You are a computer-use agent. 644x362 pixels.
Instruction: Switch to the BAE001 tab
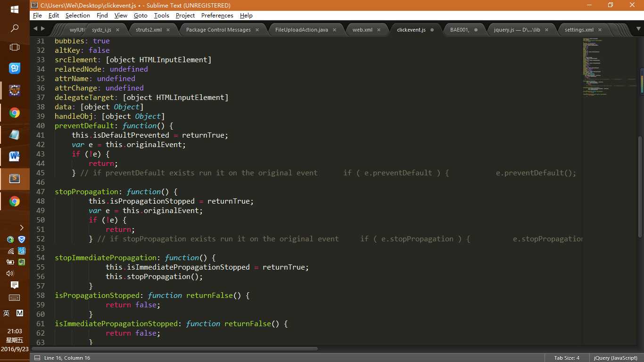pos(460,30)
